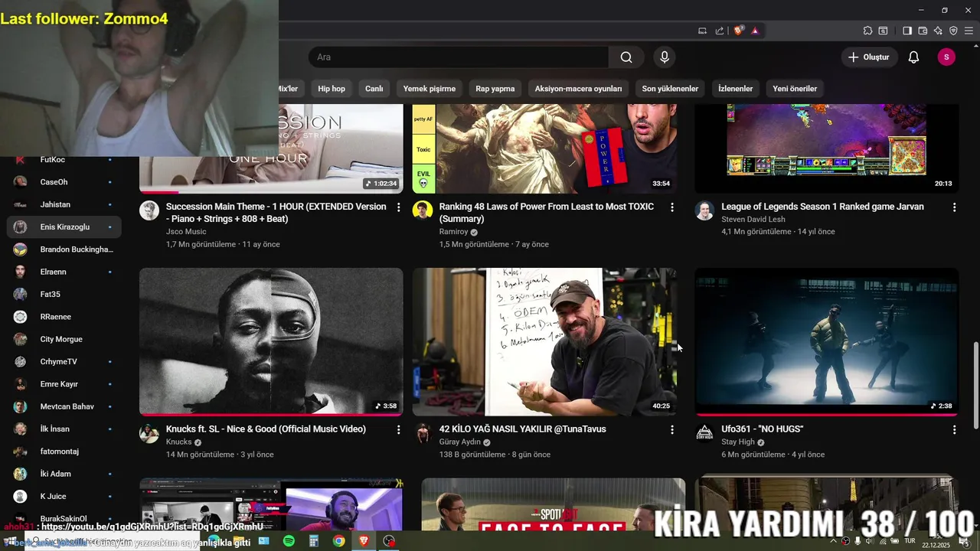Select the İzlenenler filter chip

pyautogui.click(x=735, y=89)
